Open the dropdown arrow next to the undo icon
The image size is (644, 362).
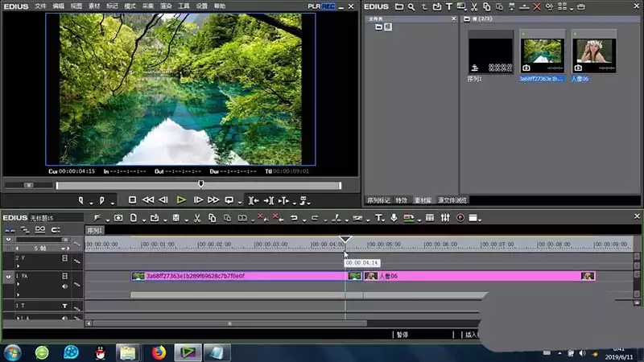coord(304,220)
